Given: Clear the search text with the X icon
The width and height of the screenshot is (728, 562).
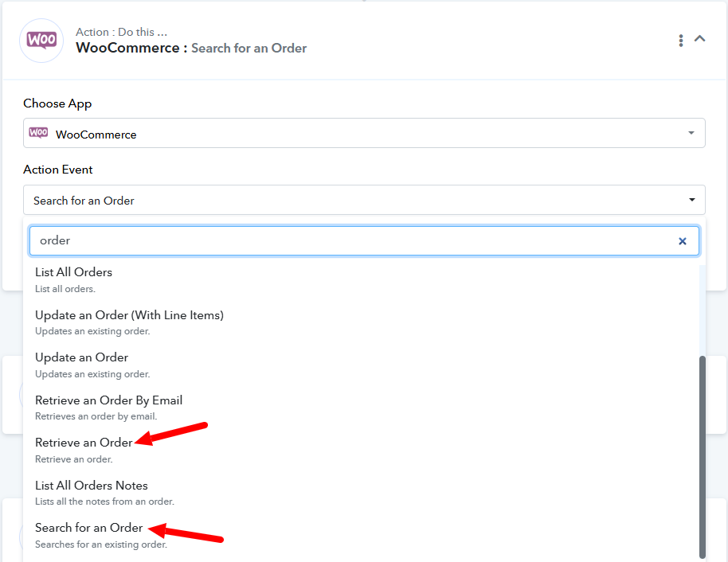Looking at the screenshot, I should point(682,241).
